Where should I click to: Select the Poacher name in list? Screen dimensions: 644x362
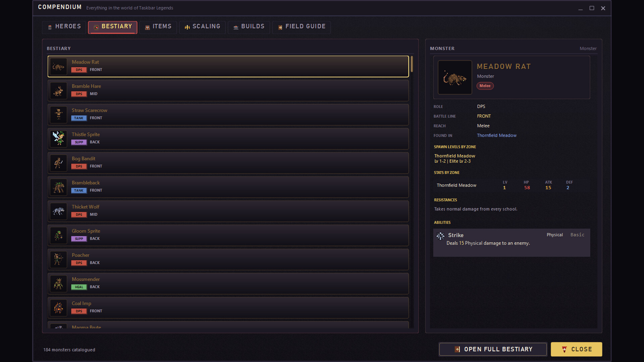(80, 255)
